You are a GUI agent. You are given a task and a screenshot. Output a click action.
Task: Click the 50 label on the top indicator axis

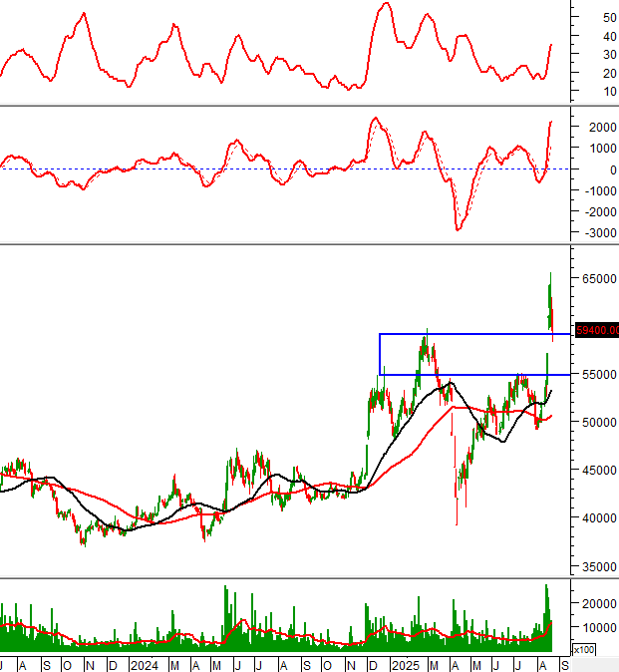coord(610,18)
